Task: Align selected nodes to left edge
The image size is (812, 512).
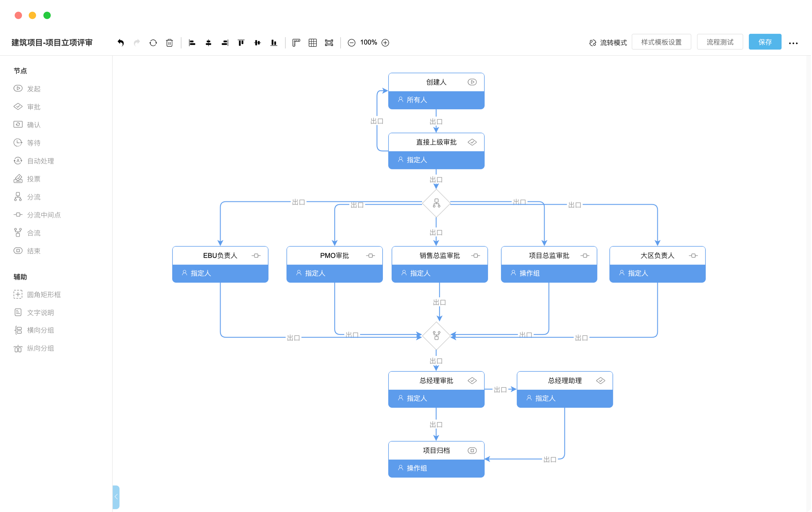Action: click(192, 43)
